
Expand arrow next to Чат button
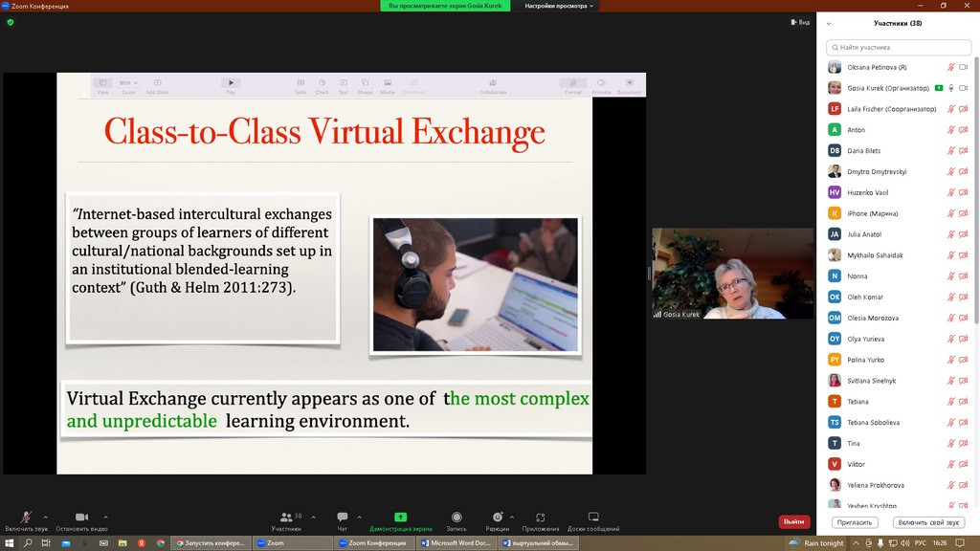359,518
